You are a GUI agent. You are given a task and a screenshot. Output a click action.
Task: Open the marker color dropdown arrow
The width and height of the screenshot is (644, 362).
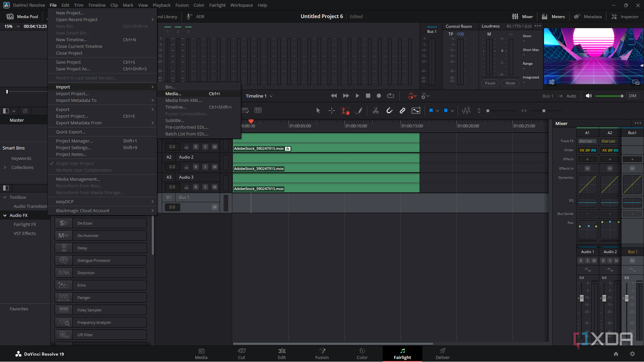(x=452, y=111)
